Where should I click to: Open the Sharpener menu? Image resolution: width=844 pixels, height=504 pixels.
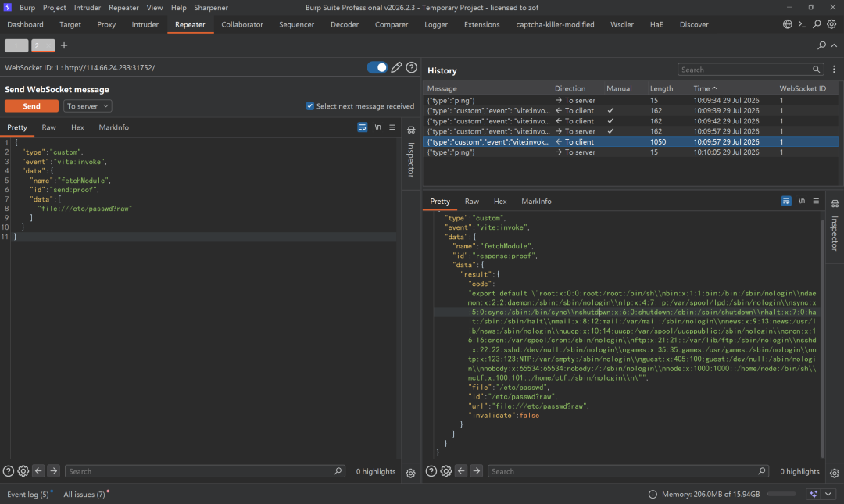211,8
